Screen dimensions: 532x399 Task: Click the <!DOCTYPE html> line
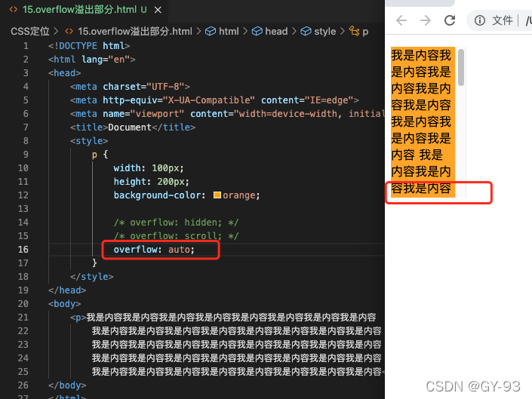click(x=89, y=46)
